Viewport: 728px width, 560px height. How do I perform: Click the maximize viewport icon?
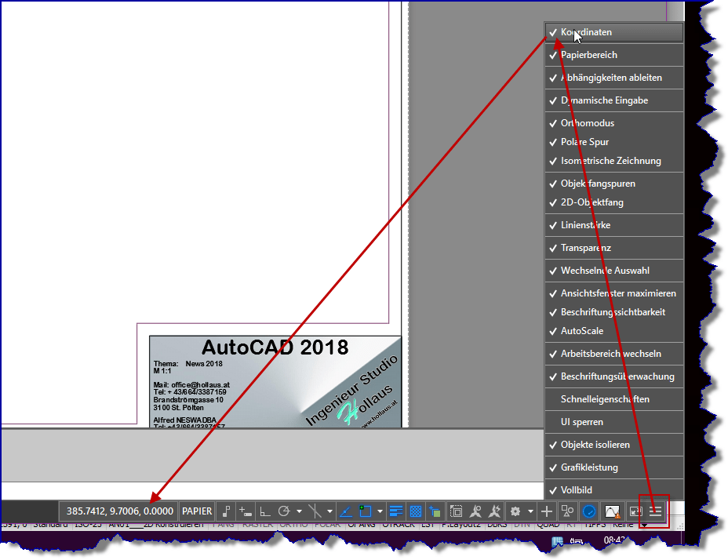coord(457,511)
